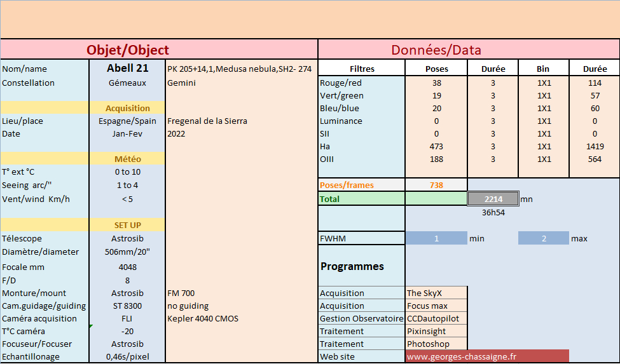Select the Ha poses value 473
This screenshot has height=364, width=620.
436,147
